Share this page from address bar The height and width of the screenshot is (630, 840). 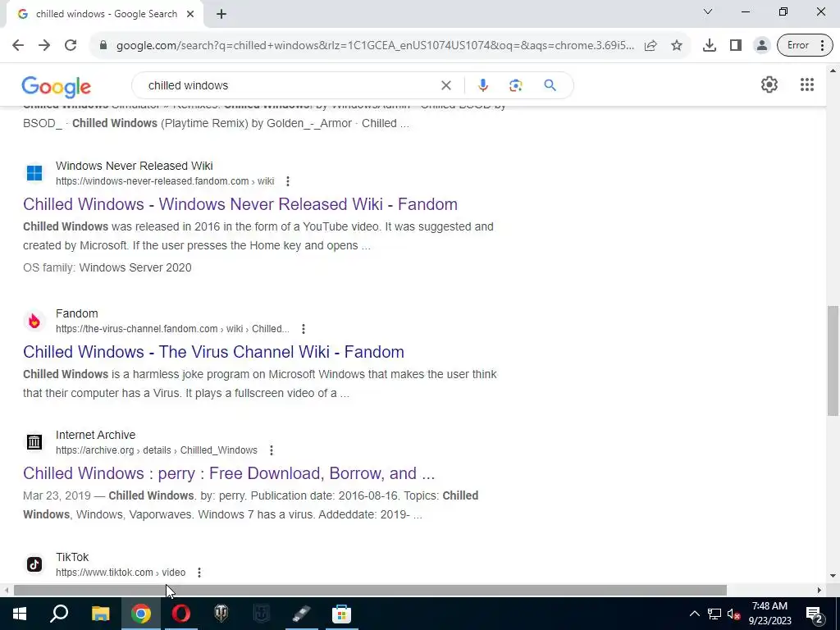coord(651,46)
